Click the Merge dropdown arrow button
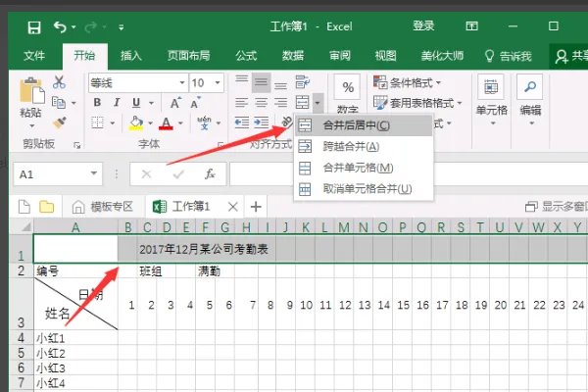The height and width of the screenshot is (392, 588). 318,103
